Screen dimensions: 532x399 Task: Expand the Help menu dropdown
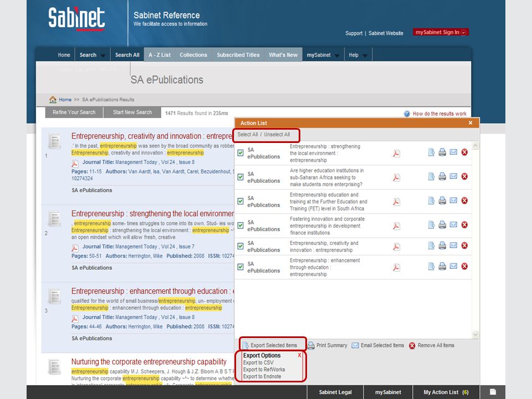(365, 55)
